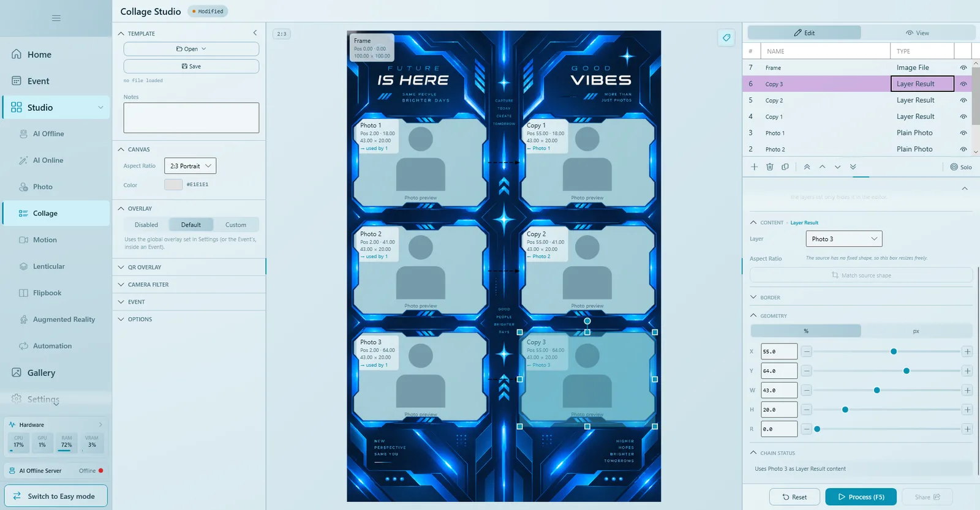Viewport: 980px width, 510px height.
Task: Add a new layer with the plus icon
Action: [754, 167]
